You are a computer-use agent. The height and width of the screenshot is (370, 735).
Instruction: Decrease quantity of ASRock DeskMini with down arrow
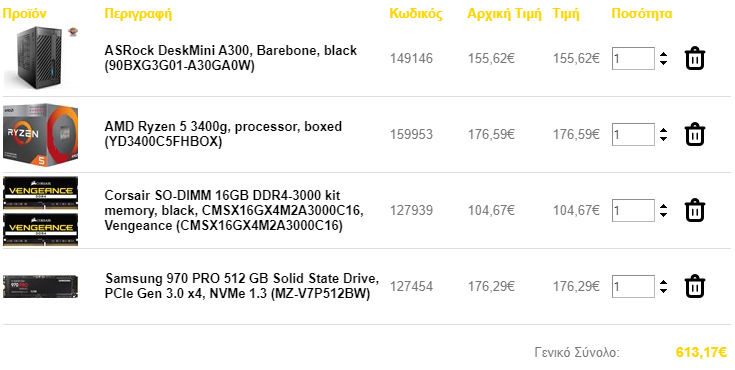click(x=663, y=62)
